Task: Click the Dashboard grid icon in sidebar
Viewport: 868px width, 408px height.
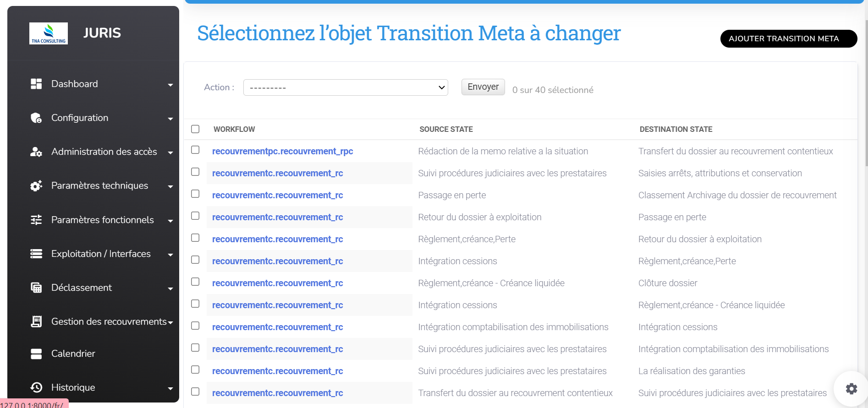Action: pyautogui.click(x=36, y=84)
